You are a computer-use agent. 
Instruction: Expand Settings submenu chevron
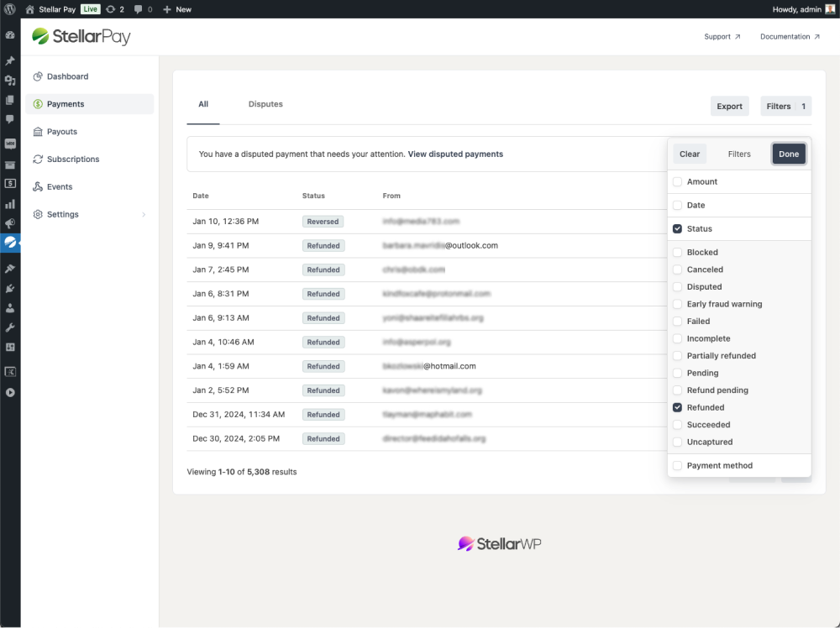[x=144, y=215]
